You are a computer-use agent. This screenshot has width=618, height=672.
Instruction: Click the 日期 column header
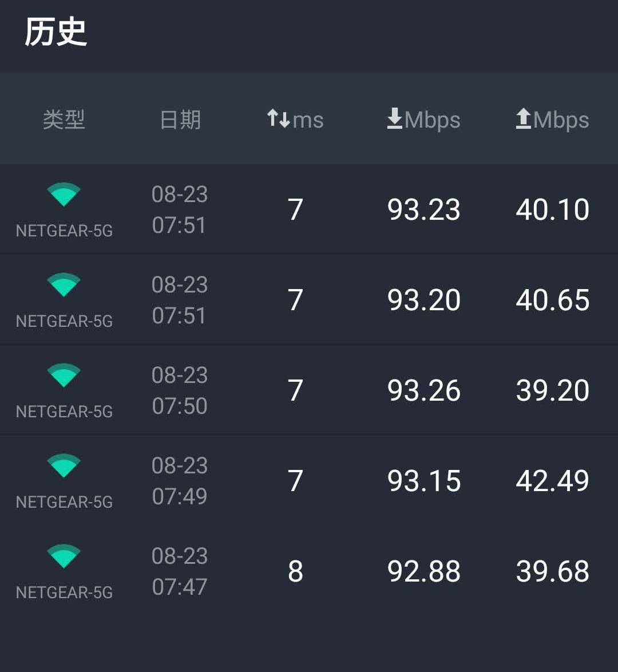click(180, 120)
